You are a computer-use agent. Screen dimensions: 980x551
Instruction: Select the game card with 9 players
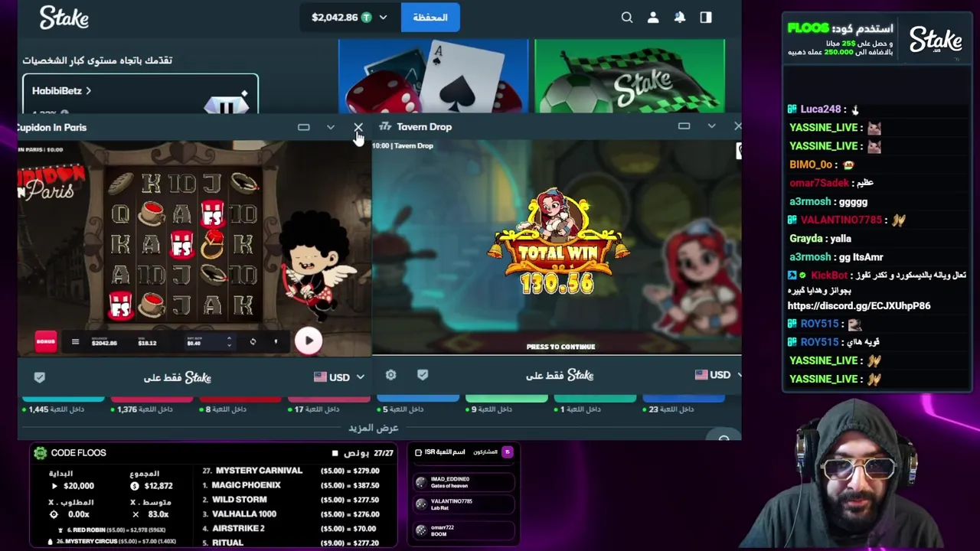tap(506, 404)
